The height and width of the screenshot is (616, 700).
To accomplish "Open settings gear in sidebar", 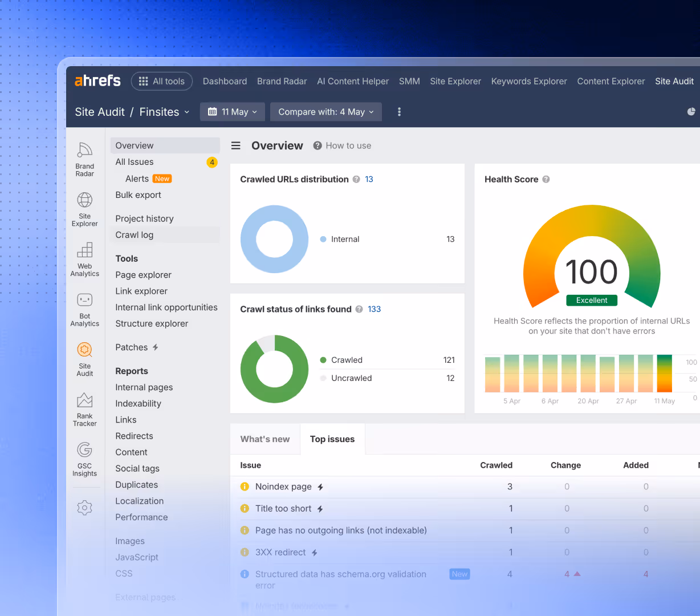I will [84, 508].
